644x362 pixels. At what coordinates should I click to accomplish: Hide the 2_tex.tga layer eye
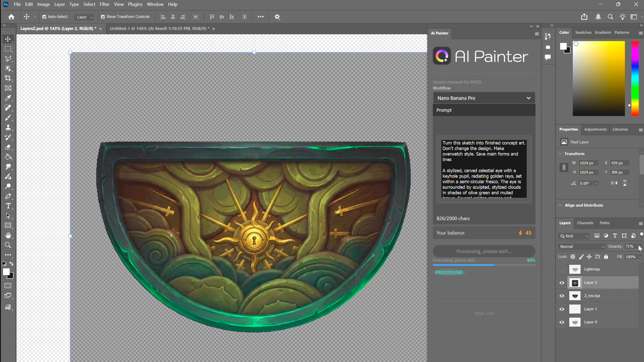coord(562,296)
